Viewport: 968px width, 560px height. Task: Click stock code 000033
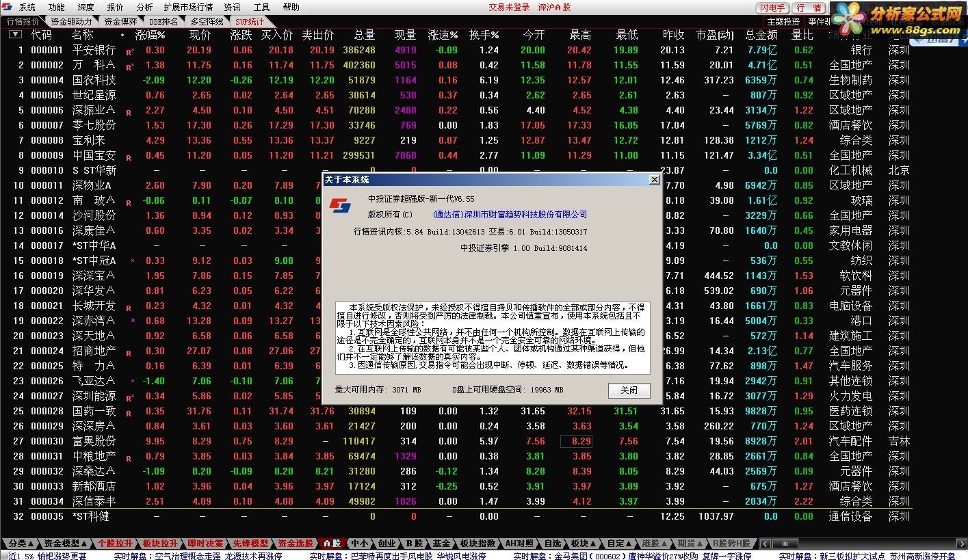47,486
